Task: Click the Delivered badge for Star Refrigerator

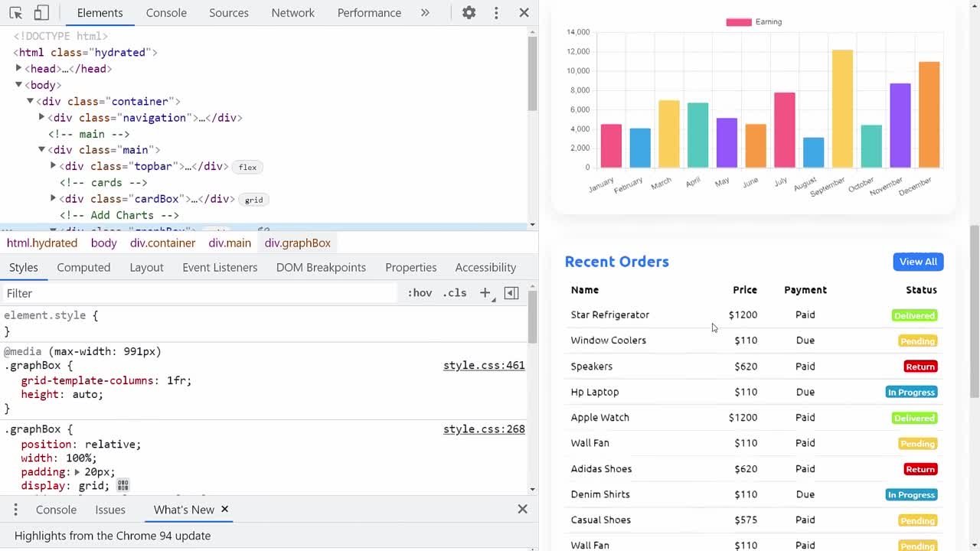Action: point(914,315)
